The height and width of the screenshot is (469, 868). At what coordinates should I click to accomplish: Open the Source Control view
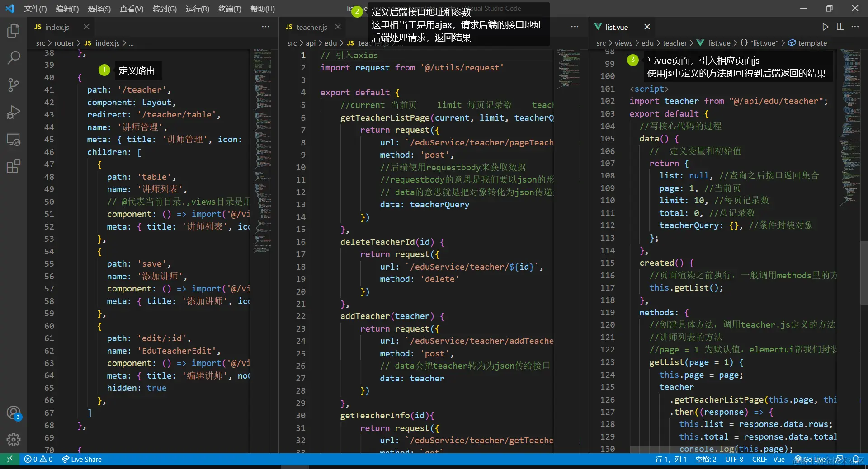pos(14,85)
